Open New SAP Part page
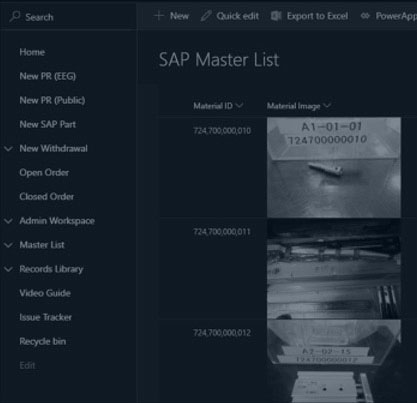This screenshot has height=403, width=417. (48, 124)
